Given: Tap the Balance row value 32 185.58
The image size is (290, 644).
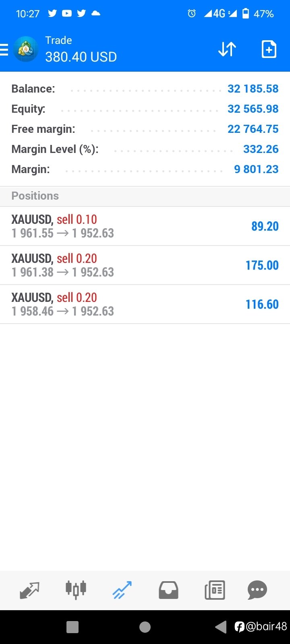Looking at the screenshot, I should coord(253,89).
